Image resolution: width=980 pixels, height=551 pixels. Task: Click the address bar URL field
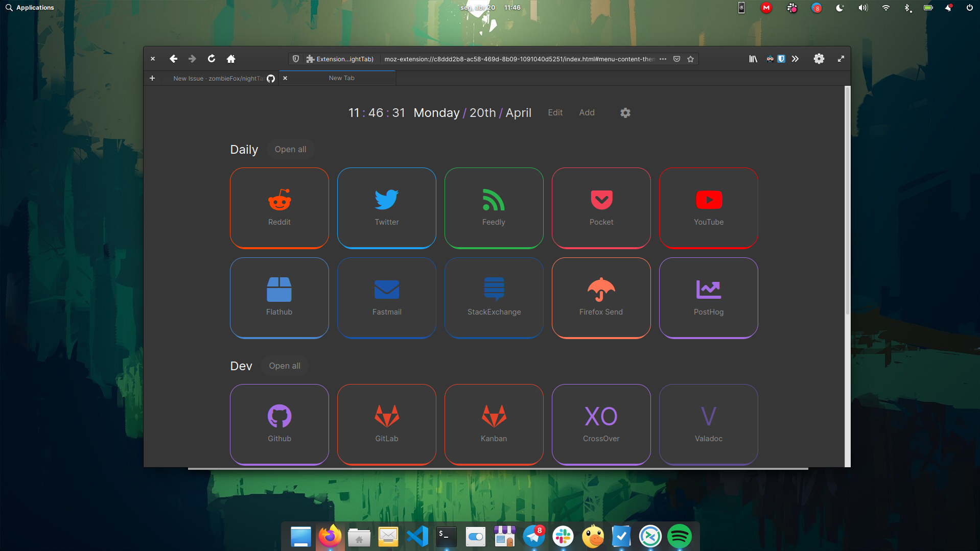[519, 59]
